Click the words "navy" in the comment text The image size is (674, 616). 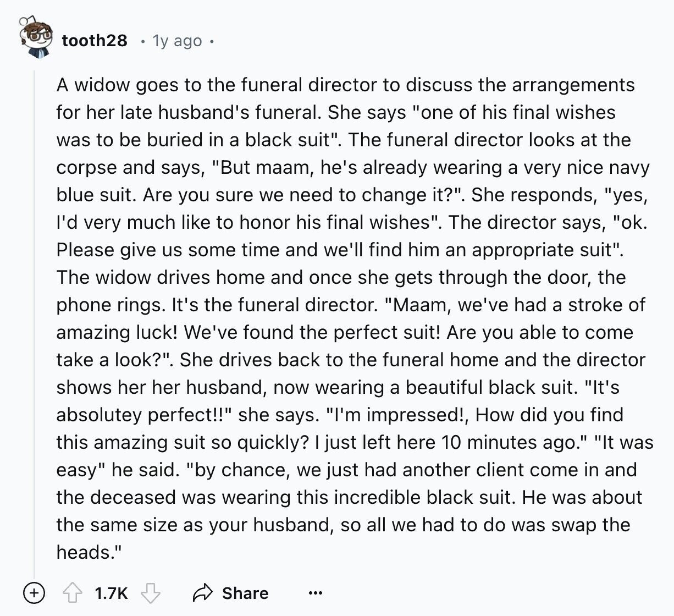click(x=626, y=167)
